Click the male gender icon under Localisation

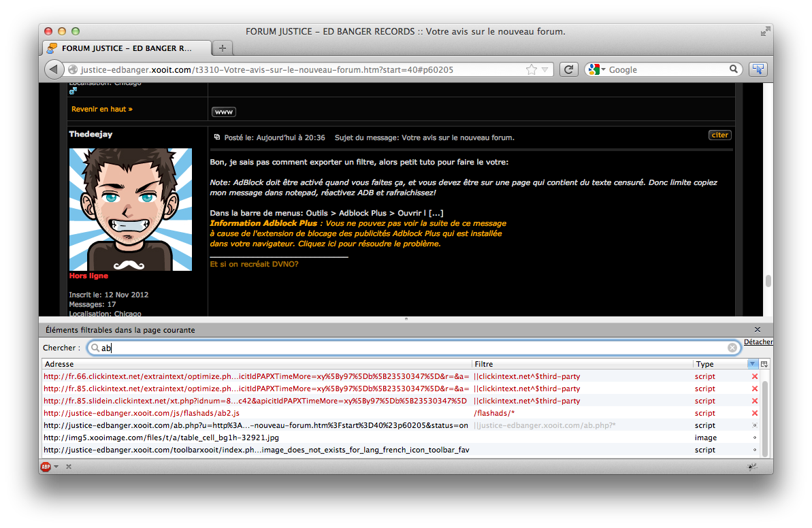point(73,91)
